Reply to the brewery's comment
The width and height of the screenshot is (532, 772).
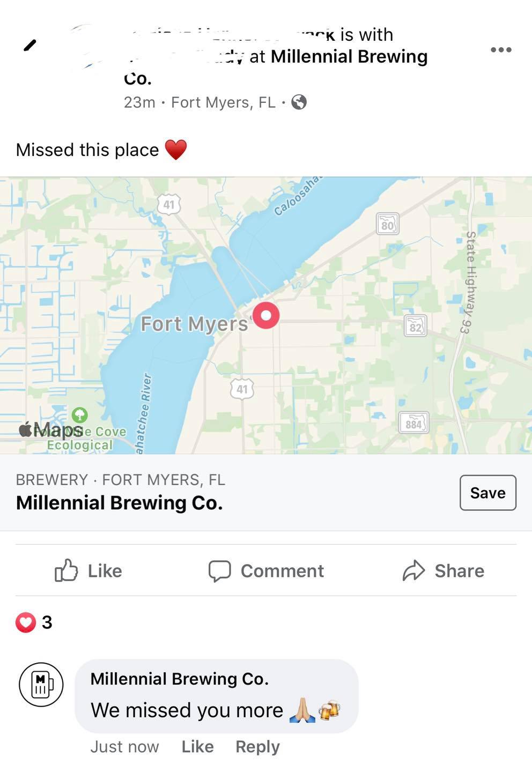point(257,747)
